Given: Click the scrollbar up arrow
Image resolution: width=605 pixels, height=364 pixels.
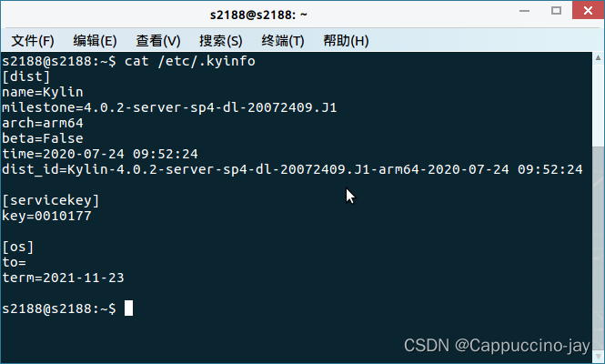Looking at the screenshot, I should coord(598,58).
